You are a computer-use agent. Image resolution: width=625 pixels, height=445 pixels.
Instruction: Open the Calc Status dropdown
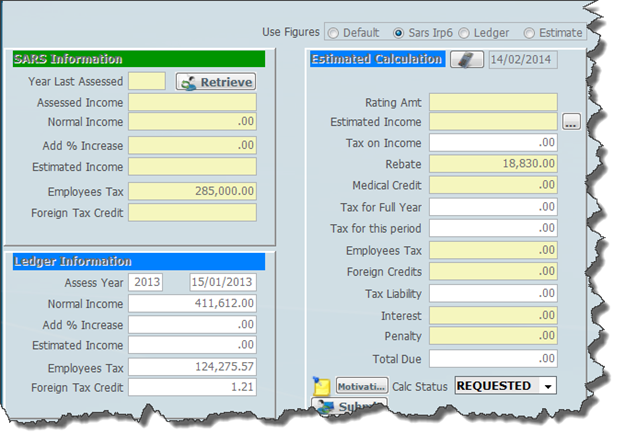(546, 385)
